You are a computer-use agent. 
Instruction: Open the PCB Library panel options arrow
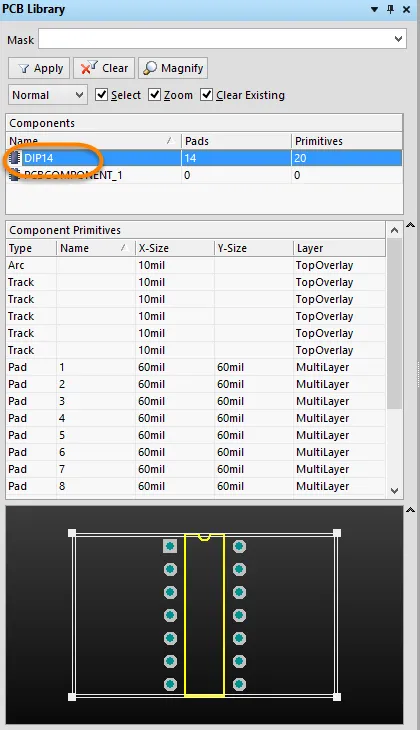pyautogui.click(x=374, y=9)
